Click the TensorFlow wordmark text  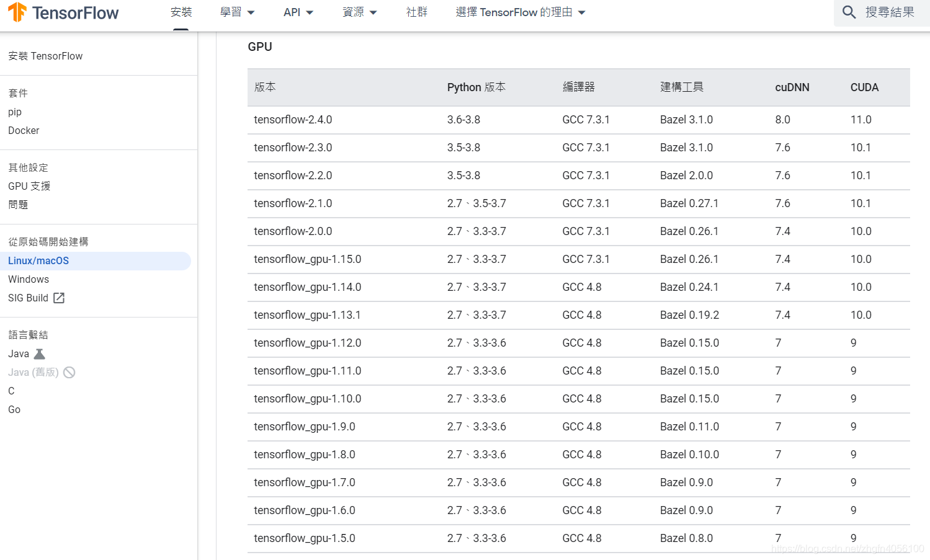(x=75, y=13)
